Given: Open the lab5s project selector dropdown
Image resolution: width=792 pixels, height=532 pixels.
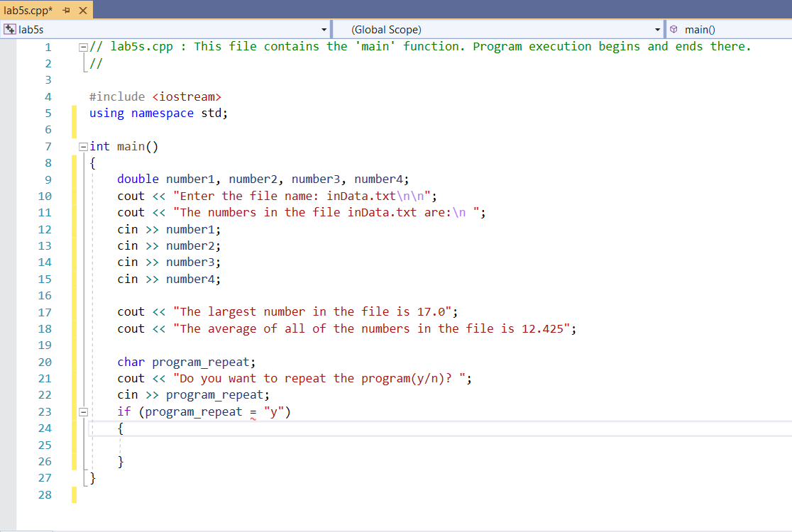Looking at the screenshot, I should [x=325, y=29].
